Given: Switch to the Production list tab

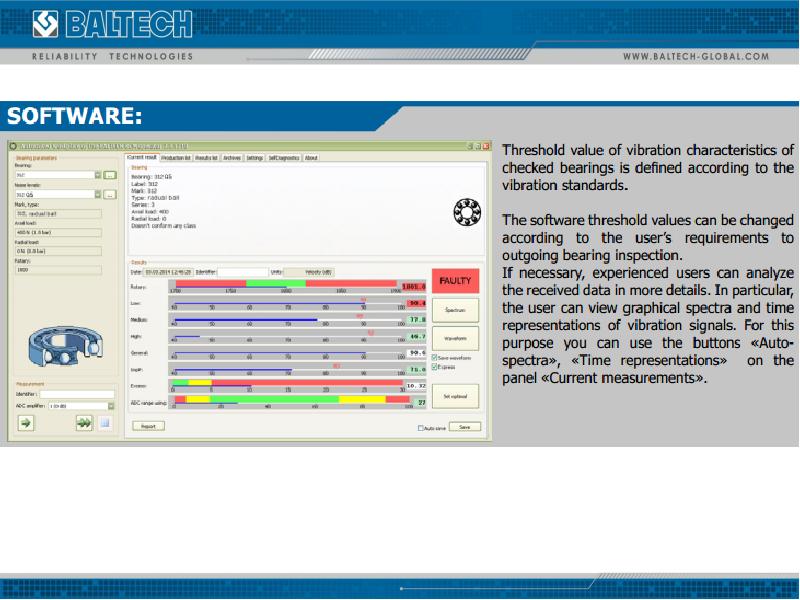Looking at the screenshot, I should 176,158.
